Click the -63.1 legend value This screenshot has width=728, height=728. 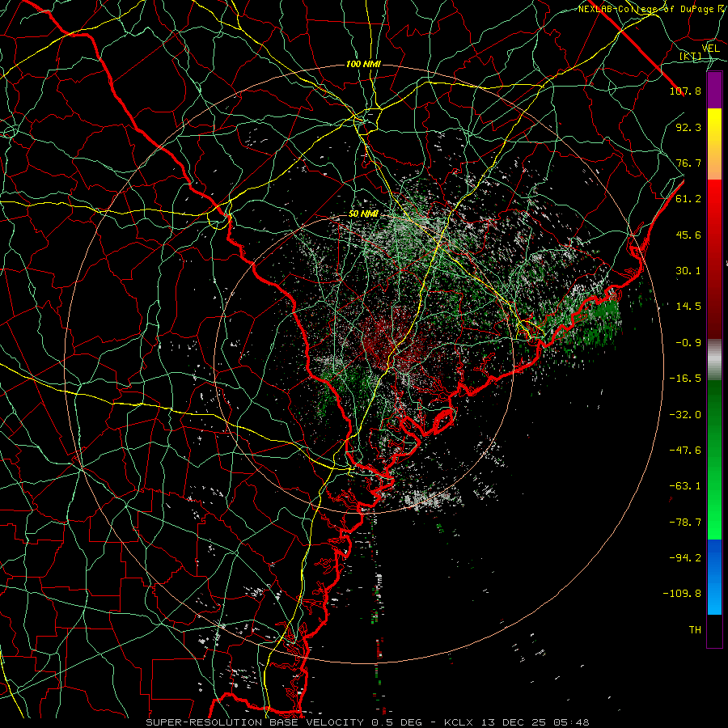click(x=685, y=486)
